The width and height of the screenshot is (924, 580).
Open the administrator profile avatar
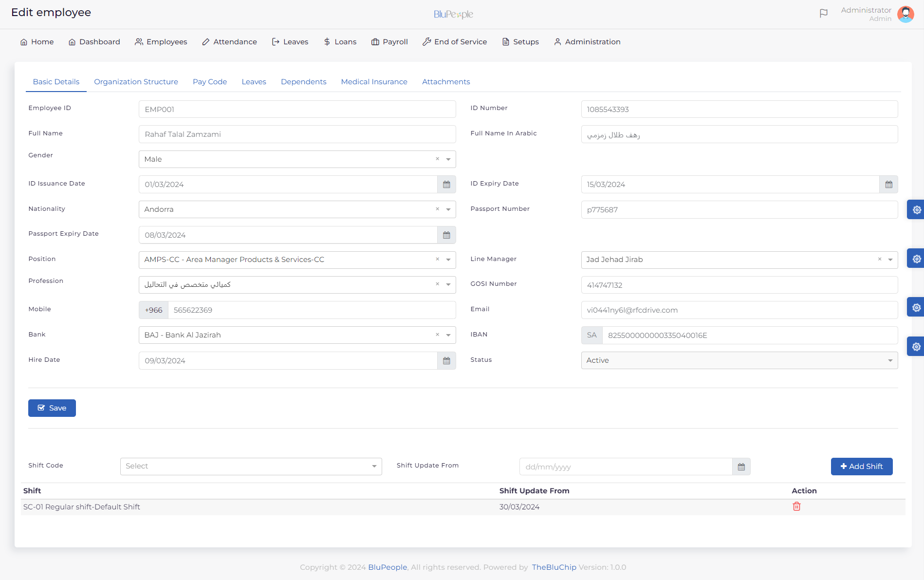click(x=905, y=14)
